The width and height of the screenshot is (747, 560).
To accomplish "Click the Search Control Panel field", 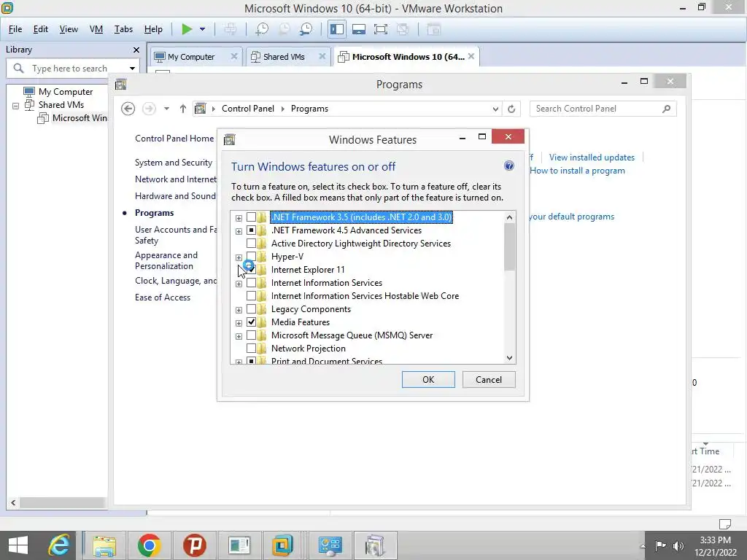I will pos(603,109).
